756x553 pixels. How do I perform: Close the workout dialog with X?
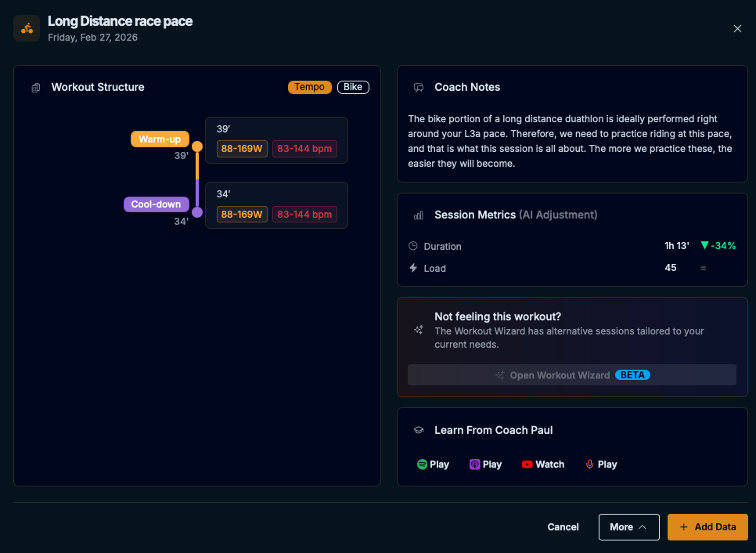pyautogui.click(x=737, y=28)
